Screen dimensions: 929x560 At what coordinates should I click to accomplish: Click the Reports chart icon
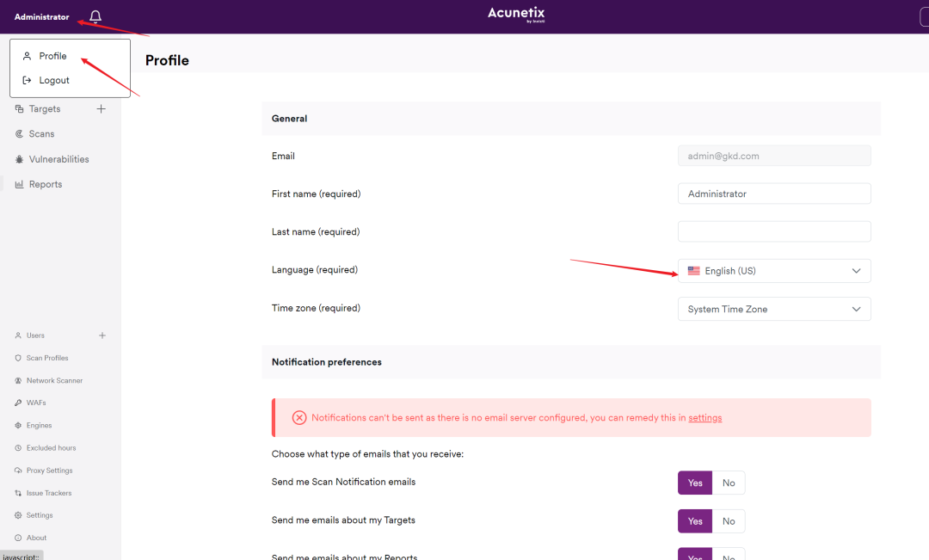19,184
